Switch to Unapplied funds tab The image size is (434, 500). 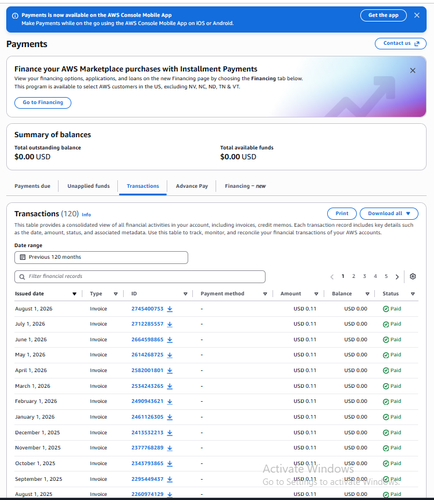click(x=88, y=186)
